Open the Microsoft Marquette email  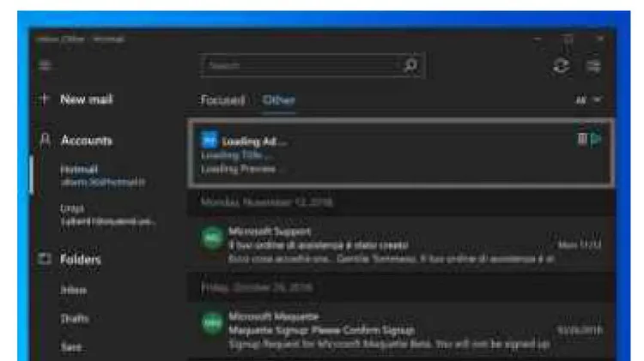pyautogui.click(x=401, y=330)
